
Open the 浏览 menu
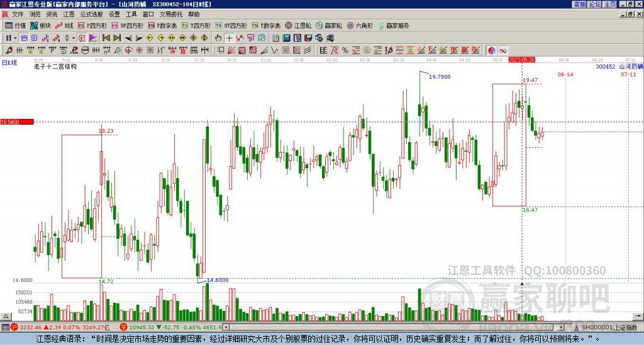click(x=35, y=14)
